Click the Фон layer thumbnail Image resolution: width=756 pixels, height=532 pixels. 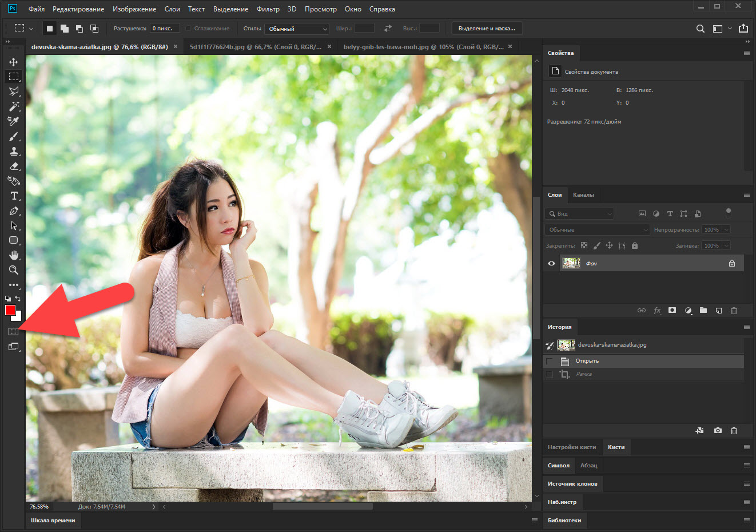571,263
